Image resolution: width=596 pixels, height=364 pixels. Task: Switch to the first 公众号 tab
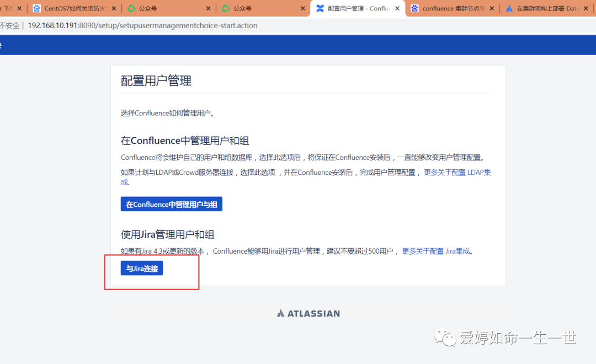tap(169, 8)
